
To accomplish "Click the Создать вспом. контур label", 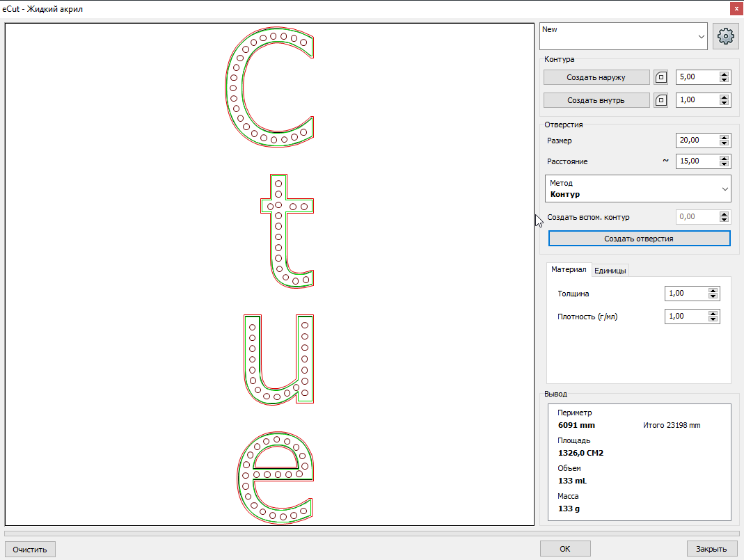I will pyautogui.click(x=588, y=217).
